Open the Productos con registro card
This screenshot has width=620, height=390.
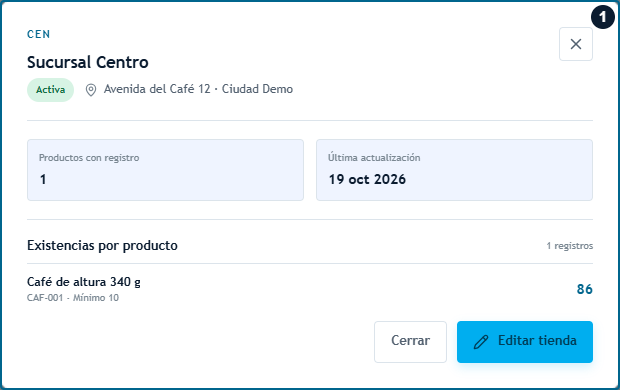coord(165,170)
